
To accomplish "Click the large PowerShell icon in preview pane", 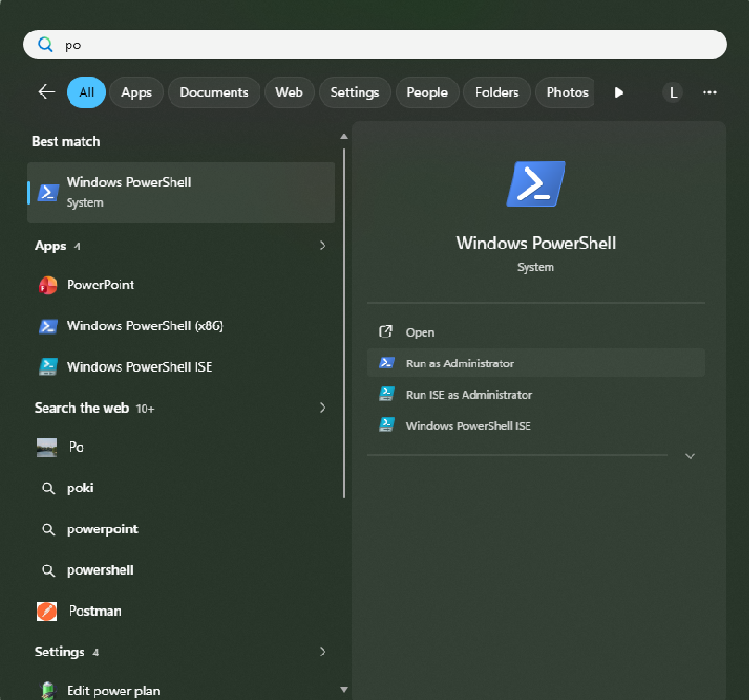I will (536, 184).
